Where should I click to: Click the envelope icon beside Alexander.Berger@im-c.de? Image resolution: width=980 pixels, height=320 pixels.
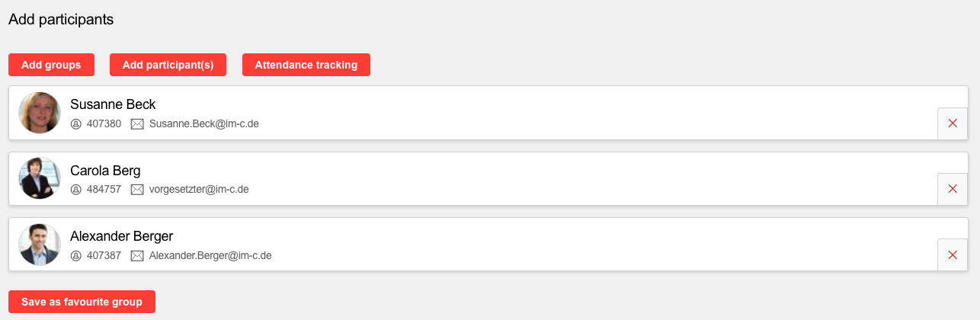(x=137, y=255)
